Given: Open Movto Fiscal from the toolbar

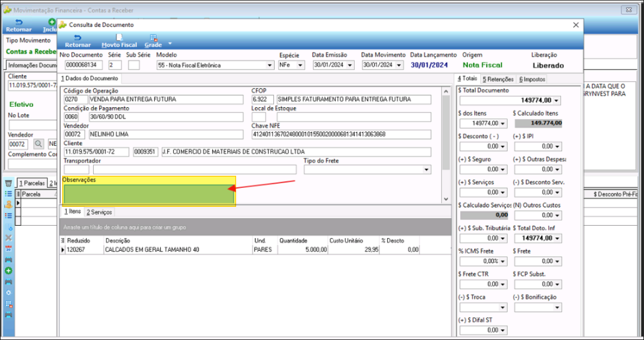Looking at the screenshot, I should coord(119,41).
